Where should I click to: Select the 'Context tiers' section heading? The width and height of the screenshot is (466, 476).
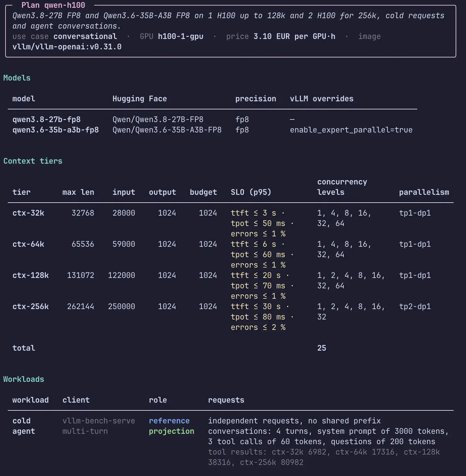33,161
